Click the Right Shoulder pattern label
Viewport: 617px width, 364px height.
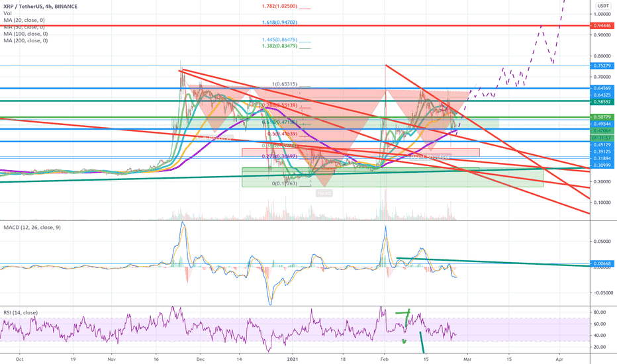tap(430, 157)
